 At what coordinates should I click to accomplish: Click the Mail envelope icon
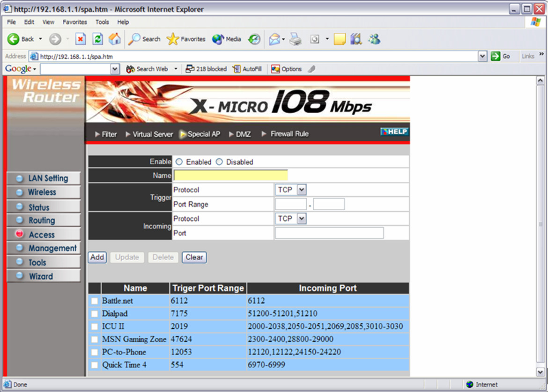274,39
